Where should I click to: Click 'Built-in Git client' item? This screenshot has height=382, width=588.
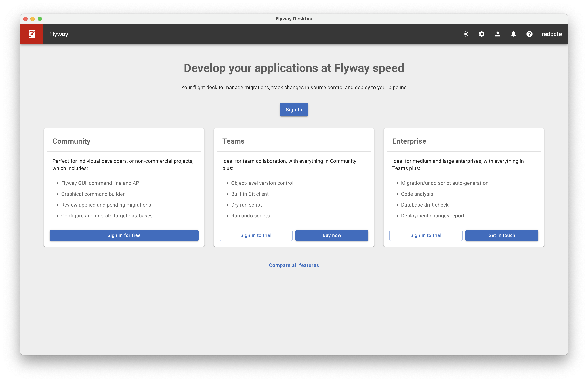click(x=250, y=194)
